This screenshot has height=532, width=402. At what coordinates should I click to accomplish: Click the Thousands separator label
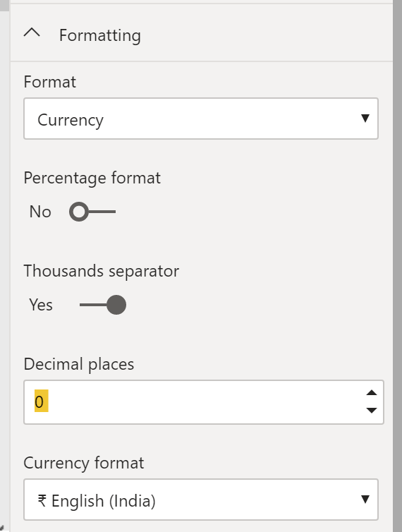click(x=101, y=271)
